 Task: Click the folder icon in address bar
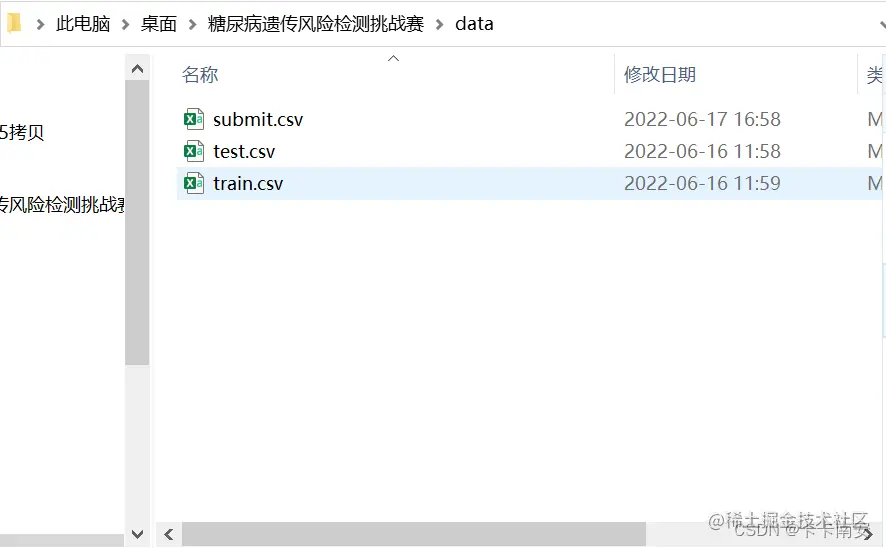[x=14, y=23]
